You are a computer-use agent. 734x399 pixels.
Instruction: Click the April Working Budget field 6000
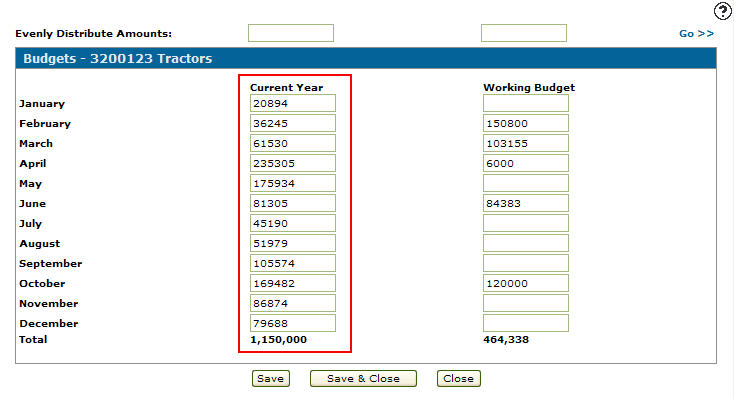[x=526, y=163]
